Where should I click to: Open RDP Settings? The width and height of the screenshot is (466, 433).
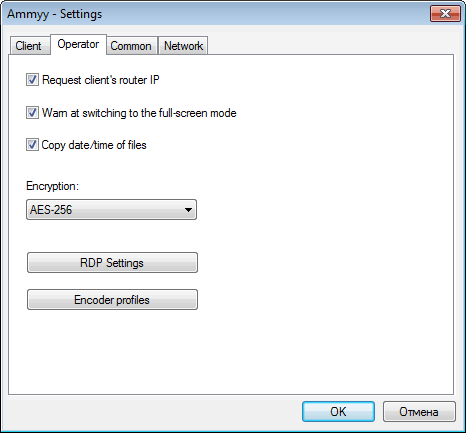112,263
